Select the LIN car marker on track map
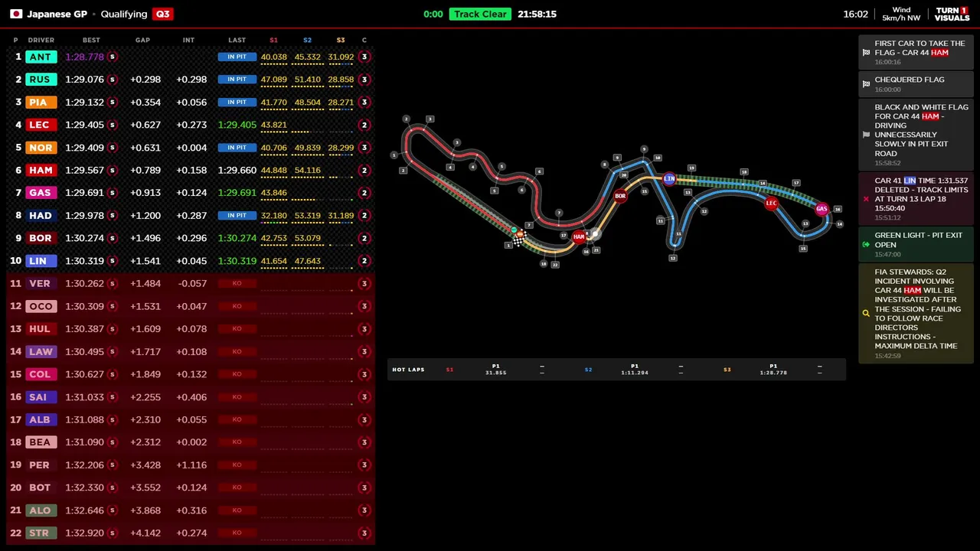 669,179
